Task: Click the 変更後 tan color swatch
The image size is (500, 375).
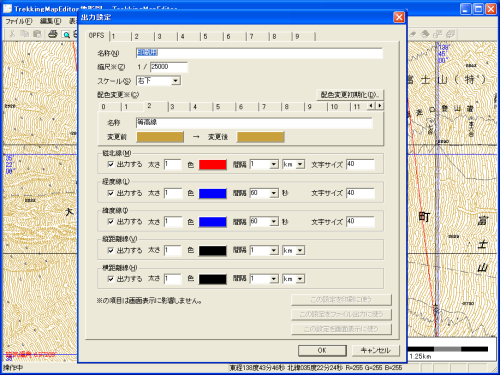Action: [260, 137]
